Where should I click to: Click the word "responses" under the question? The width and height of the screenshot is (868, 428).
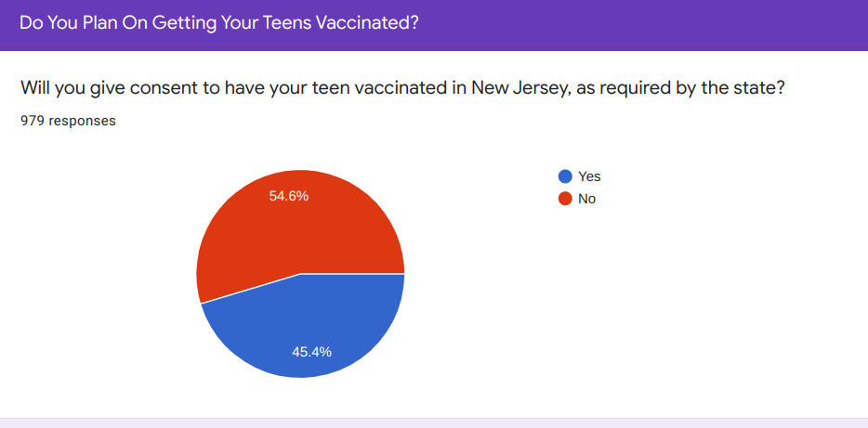(x=82, y=121)
